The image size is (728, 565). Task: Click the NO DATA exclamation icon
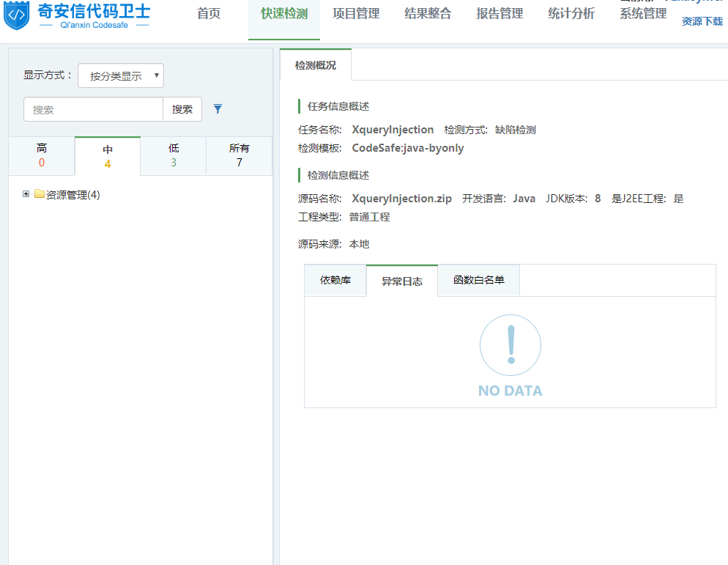click(510, 346)
